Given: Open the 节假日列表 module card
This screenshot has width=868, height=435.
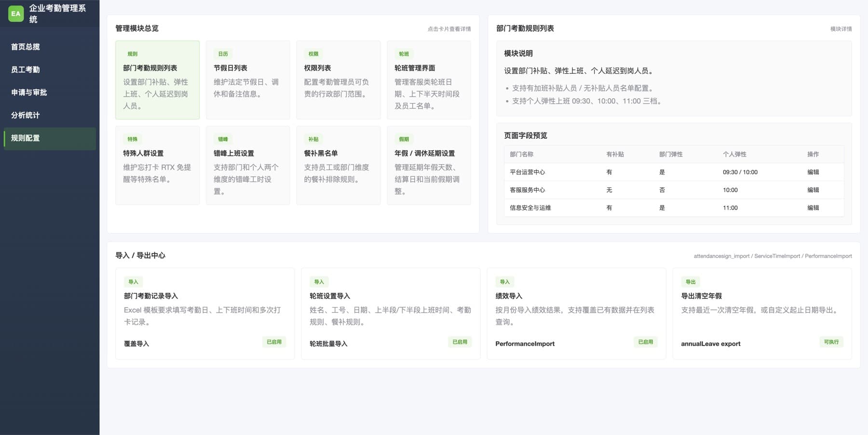Looking at the screenshot, I should 248,80.
